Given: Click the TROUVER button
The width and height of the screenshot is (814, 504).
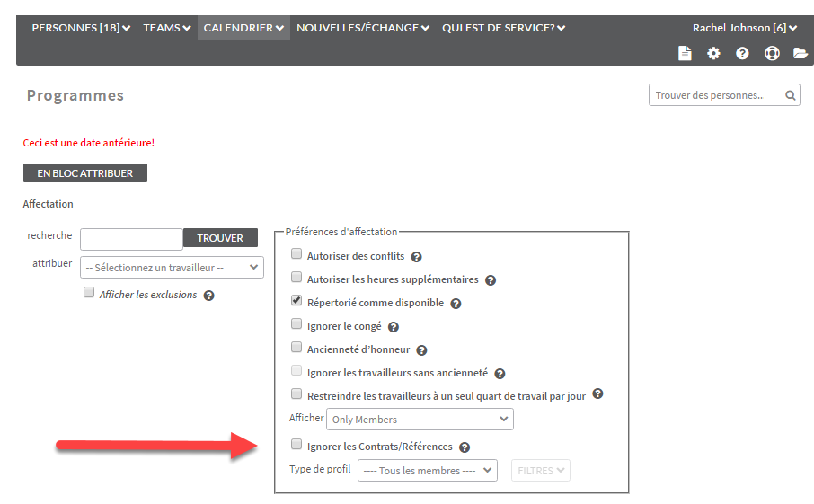Looking at the screenshot, I should click(220, 238).
